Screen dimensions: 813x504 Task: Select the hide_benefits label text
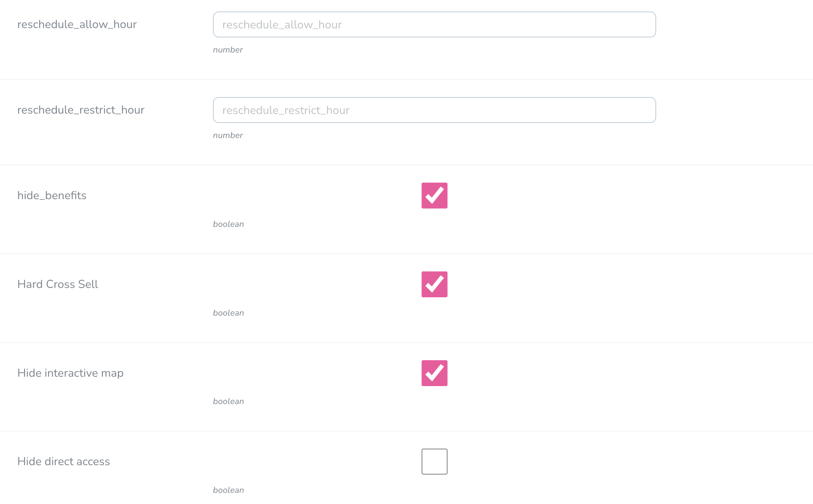click(x=52, y=196)
